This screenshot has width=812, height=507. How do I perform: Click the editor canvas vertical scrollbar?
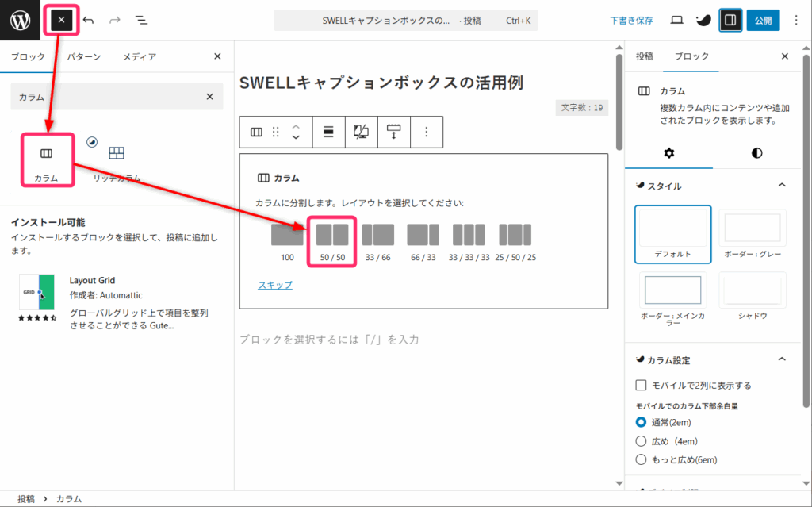(619, 102)
